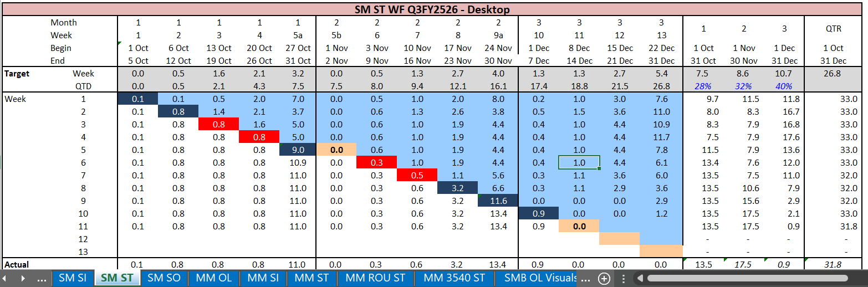Open the SM SO sheet tab

(164, 278)
